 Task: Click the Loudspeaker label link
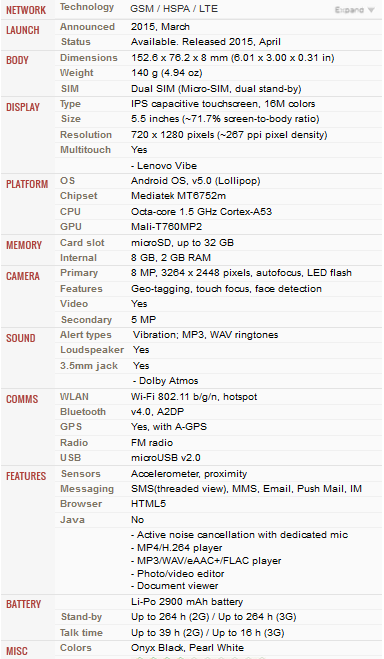pyautogui.click(x=92, y=350)
